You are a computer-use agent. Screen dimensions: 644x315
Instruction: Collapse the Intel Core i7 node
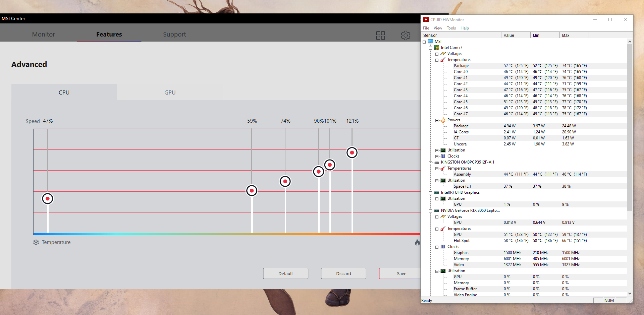coord(431,48)
